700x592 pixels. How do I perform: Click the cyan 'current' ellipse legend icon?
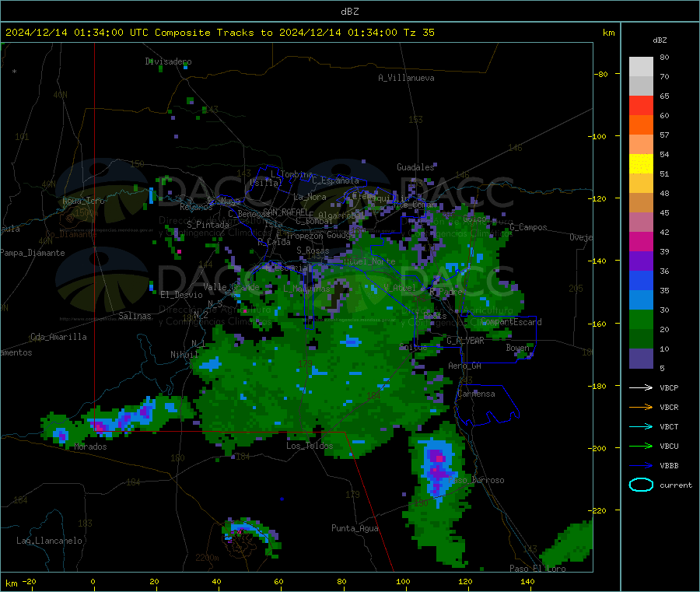tap(641, 485)
